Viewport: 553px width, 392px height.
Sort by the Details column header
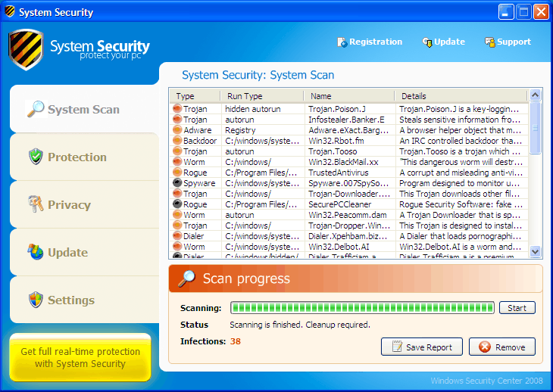461,96
